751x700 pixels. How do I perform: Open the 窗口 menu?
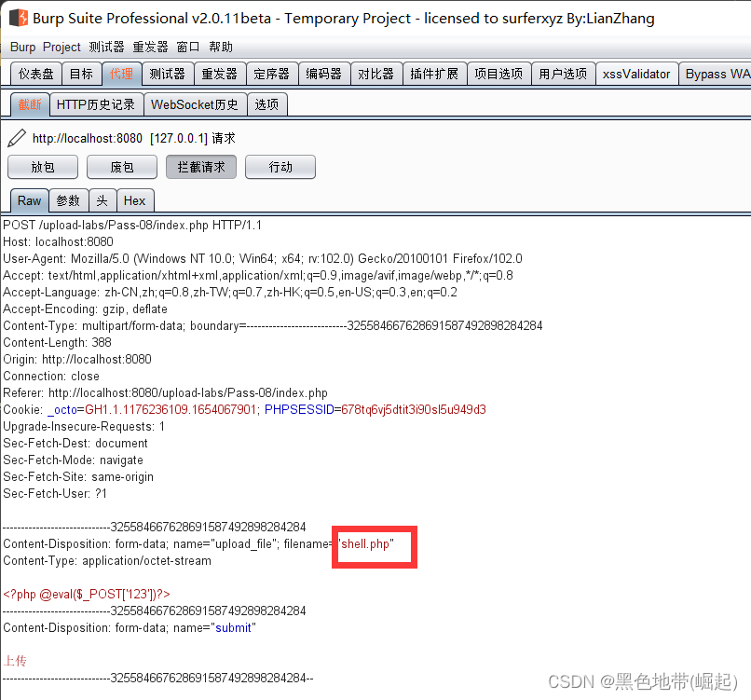click(x=188, y=47)
